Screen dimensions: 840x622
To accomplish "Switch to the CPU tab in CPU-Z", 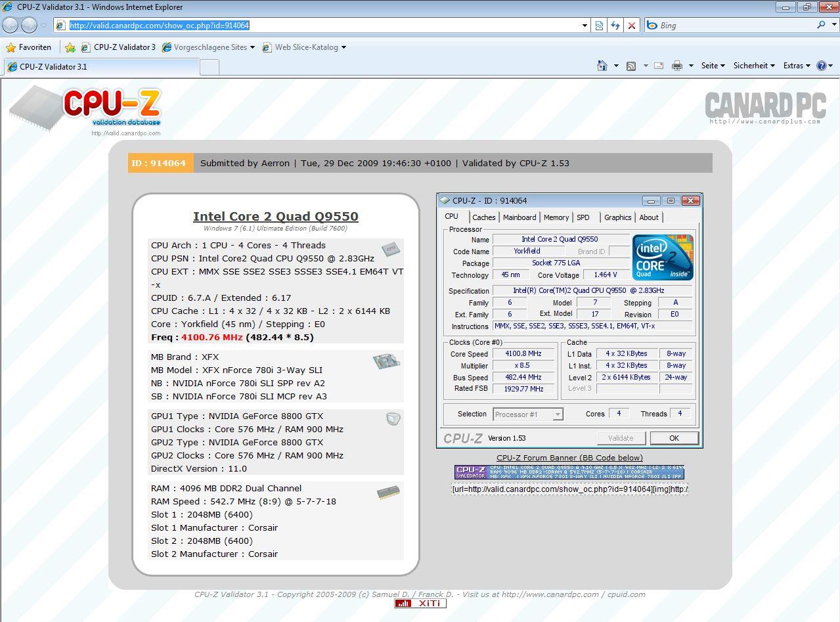I will (452, 216).
